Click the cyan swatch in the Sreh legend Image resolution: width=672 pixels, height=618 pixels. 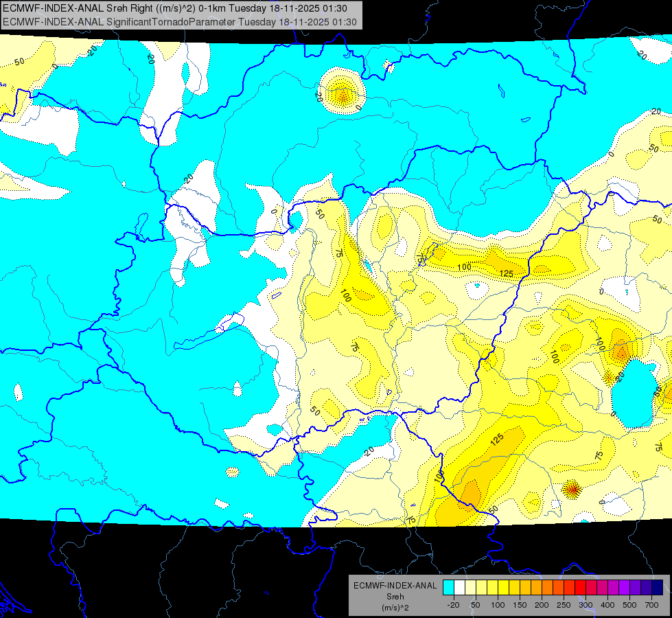449,588
